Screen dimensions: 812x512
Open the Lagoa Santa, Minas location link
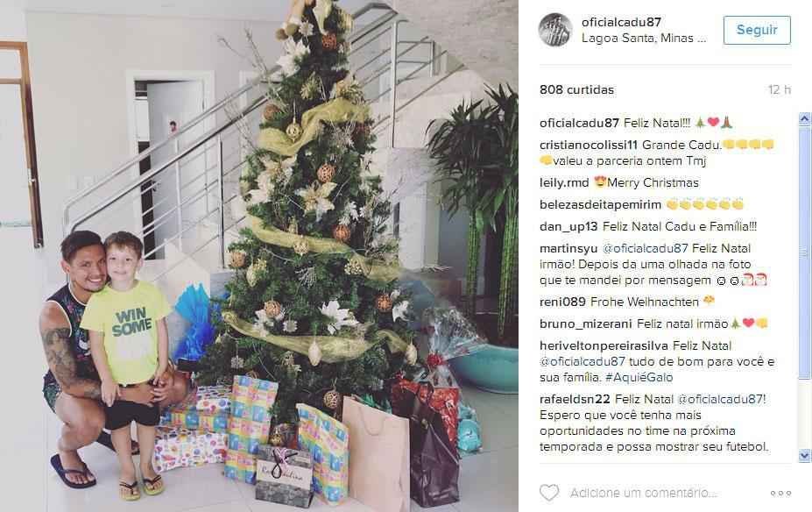point(643,39)
